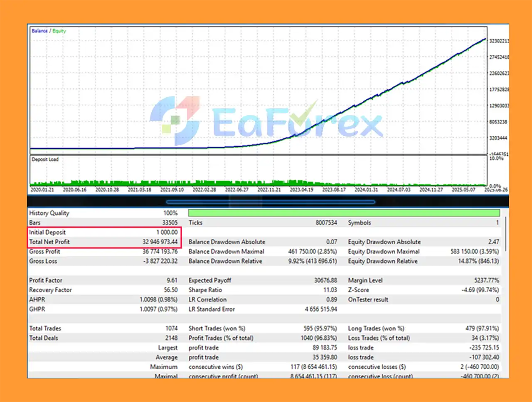Click the Profit Factor label
Image resolution: width=532 pixels, height=402 pixels.
[x=46, y=280]
